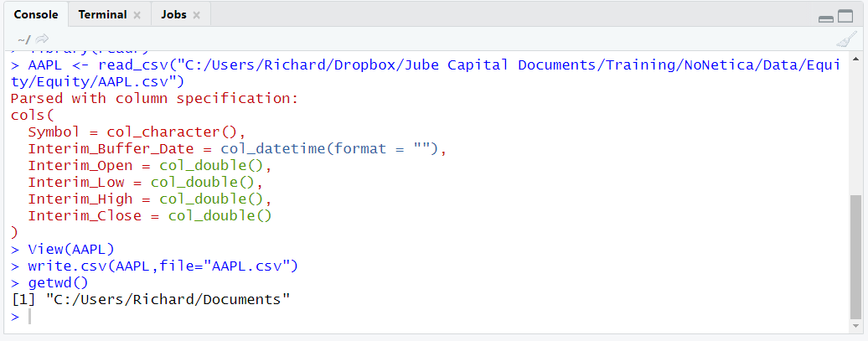
Task: Minimize the console pane
Action: coord(826,18)
